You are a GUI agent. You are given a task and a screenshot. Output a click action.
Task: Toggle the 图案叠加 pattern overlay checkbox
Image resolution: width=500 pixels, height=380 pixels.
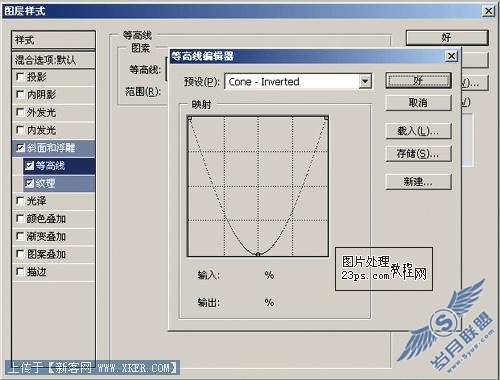tap(20, 254)
